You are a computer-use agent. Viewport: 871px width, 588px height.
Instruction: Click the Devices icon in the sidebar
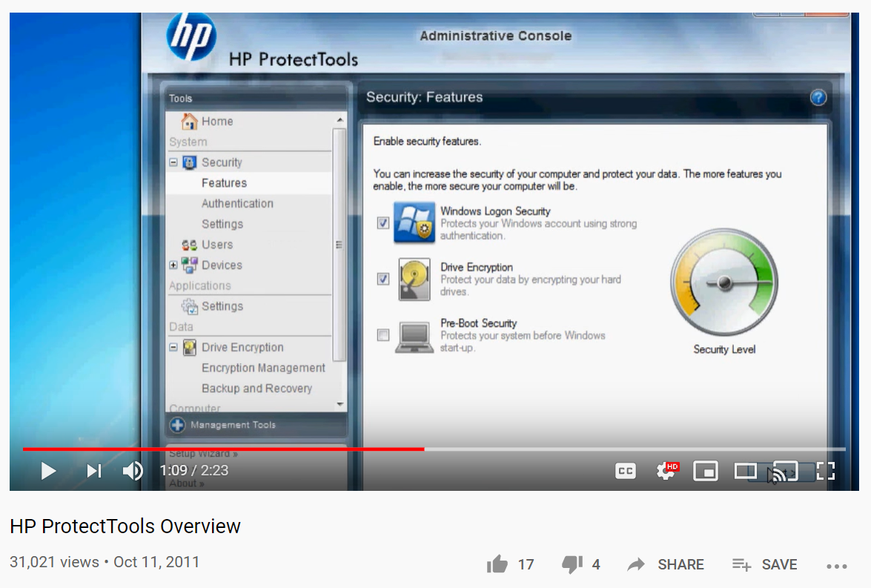click(190, 265)
